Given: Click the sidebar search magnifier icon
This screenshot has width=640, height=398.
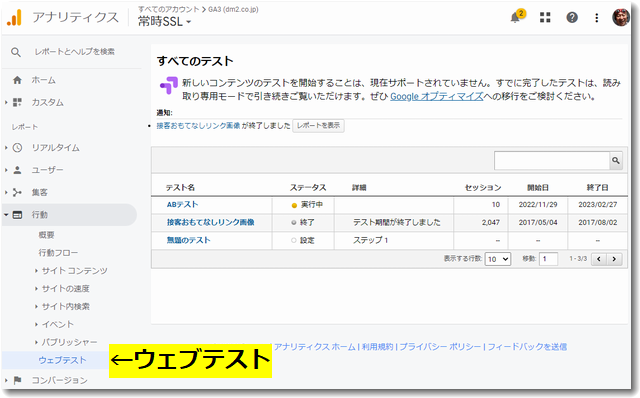Looking at the screenshot, I should click(16, 52).
